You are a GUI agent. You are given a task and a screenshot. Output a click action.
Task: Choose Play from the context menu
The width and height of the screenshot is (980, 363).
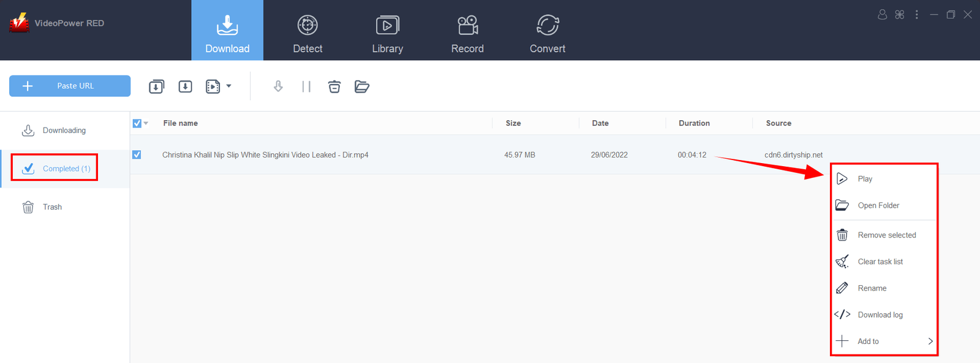pos(884,179)
